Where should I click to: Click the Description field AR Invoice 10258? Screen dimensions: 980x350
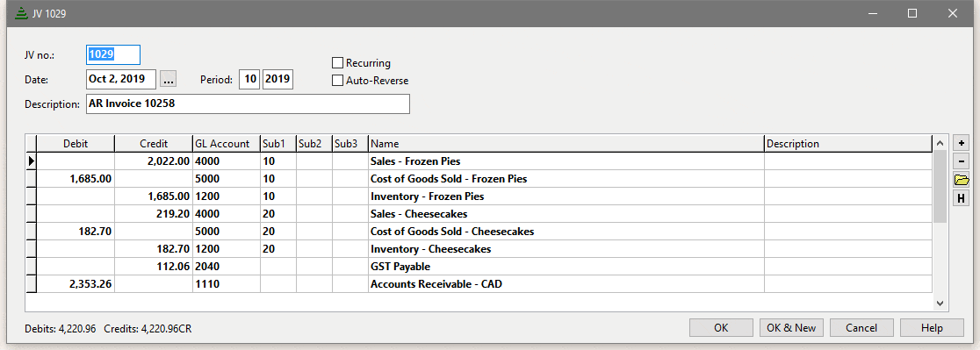(248, 104)
